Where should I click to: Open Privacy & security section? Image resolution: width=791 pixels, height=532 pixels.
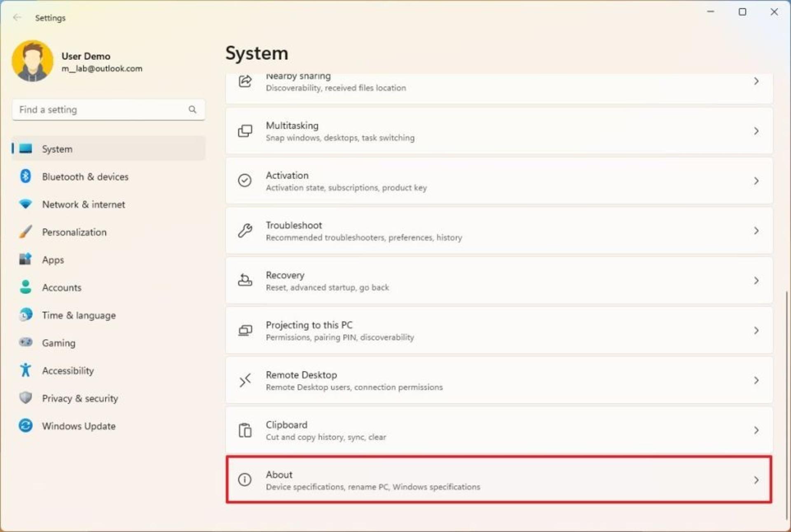coord(109,398)
